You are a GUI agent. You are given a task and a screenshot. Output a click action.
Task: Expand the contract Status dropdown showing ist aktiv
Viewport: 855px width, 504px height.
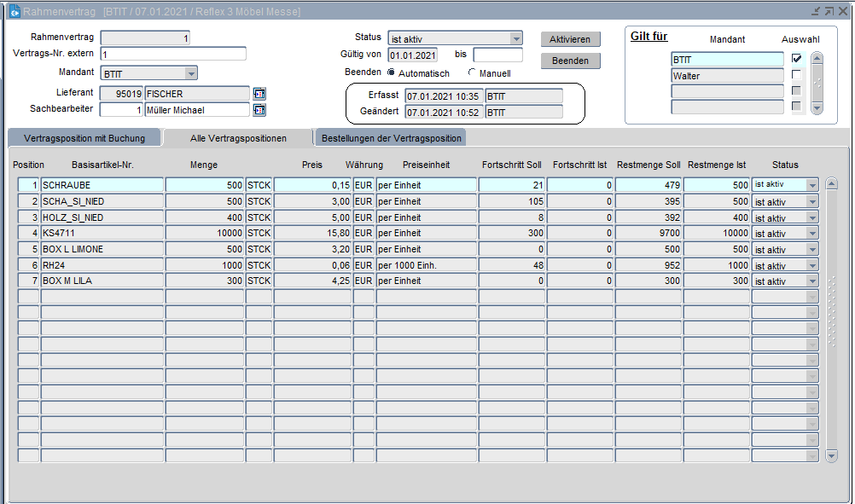(515, 38)
